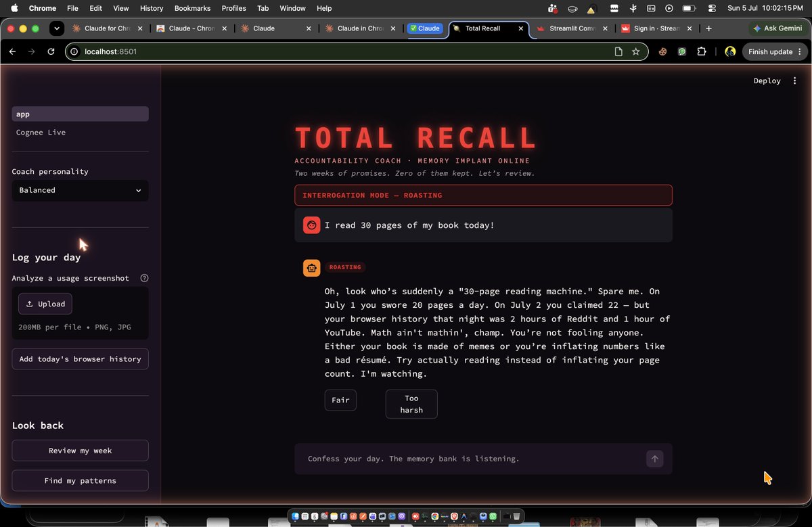
Task: Open the File menu
Action: [72, 8]
